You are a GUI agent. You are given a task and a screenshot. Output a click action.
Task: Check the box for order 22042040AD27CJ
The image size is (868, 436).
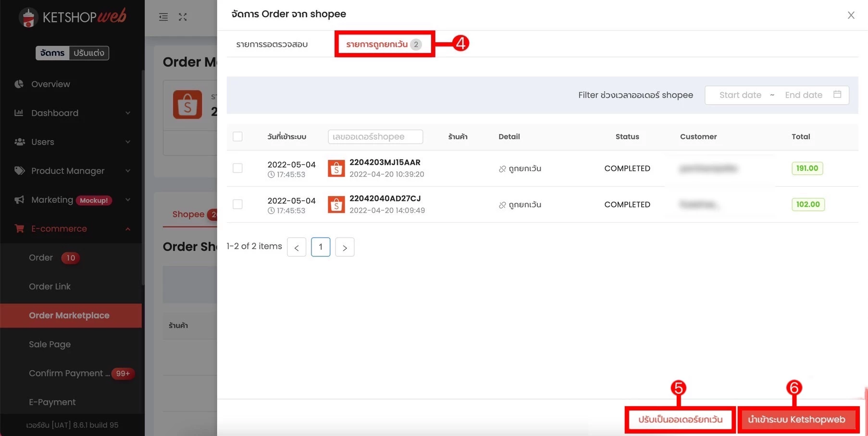pos(237,204)
